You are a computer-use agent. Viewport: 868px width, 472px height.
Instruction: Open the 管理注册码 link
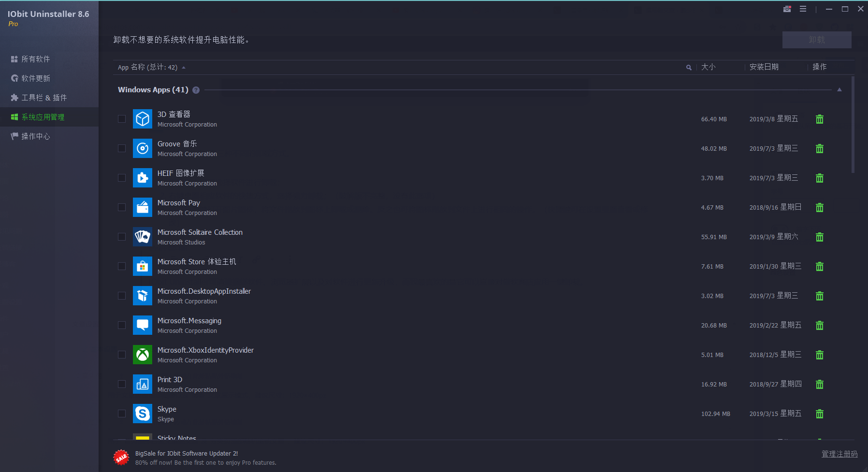click(x=839, y=454)
